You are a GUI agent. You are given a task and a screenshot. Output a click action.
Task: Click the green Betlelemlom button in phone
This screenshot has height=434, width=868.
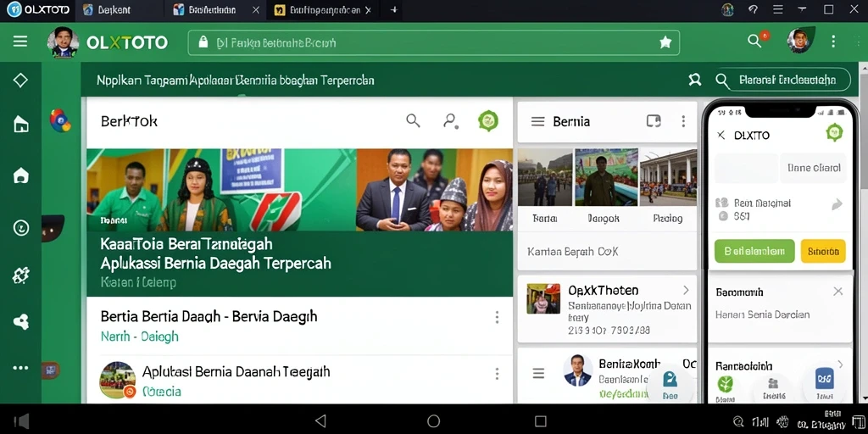coord(754,251)
